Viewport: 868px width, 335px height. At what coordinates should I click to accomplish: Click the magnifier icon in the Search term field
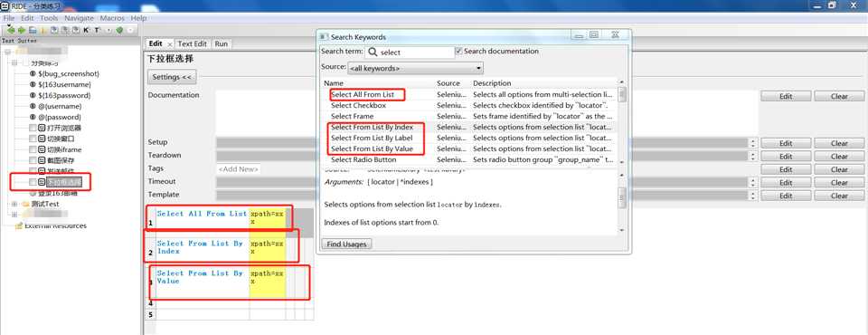click(x=373, y=53)
